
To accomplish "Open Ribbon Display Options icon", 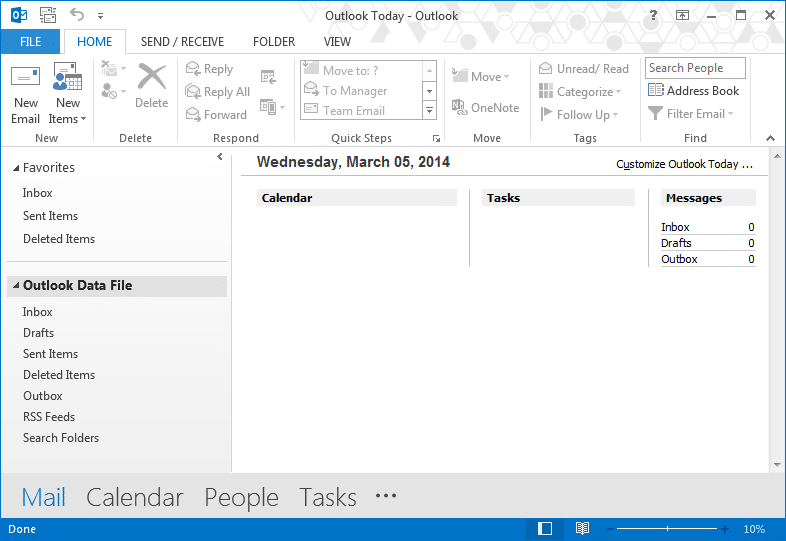I will [x=682, y=15].
